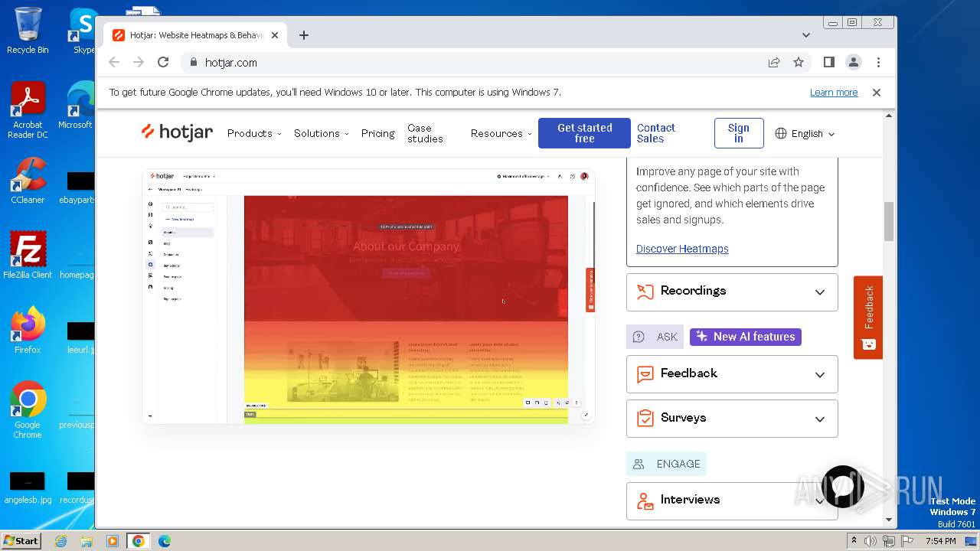The height and width of the screenshot is (551, 980).
Task: Expand the Feedback accordion
Action: point(732,374)
